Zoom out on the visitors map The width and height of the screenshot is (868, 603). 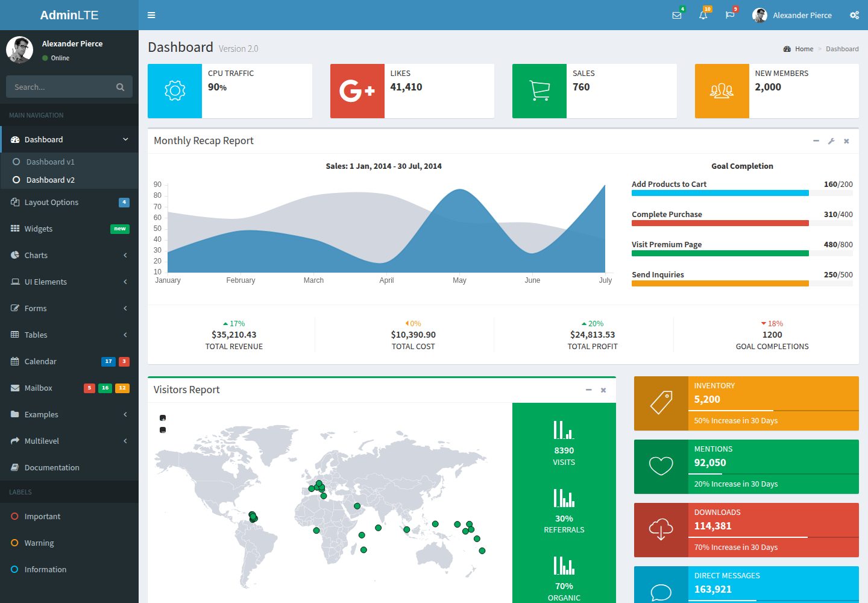(x=163, y=430)
